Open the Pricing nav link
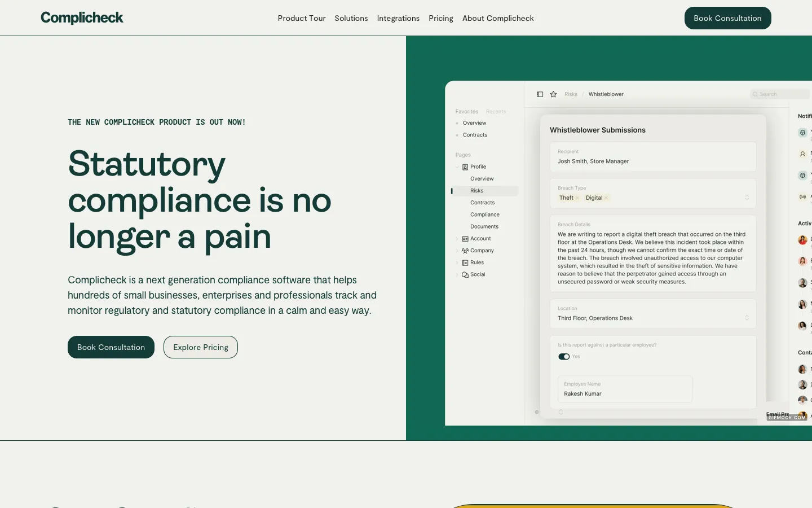 click(x=441, y=18)
